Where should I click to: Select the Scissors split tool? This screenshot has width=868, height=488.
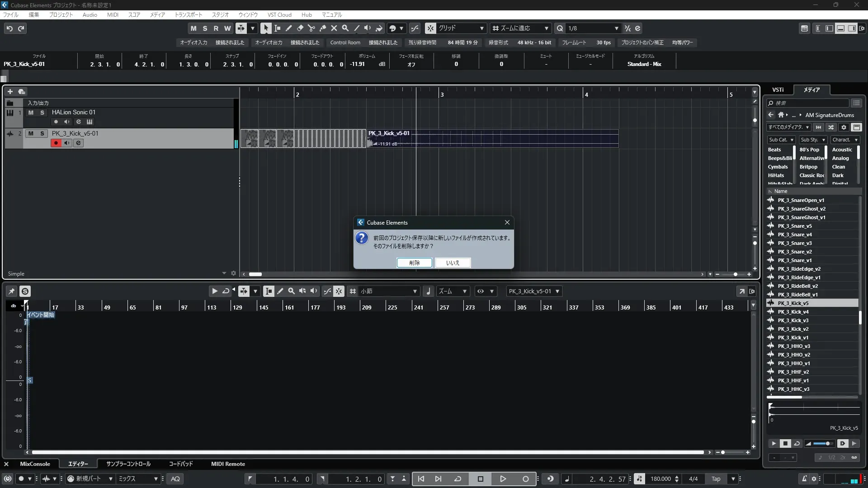(311, 28)
